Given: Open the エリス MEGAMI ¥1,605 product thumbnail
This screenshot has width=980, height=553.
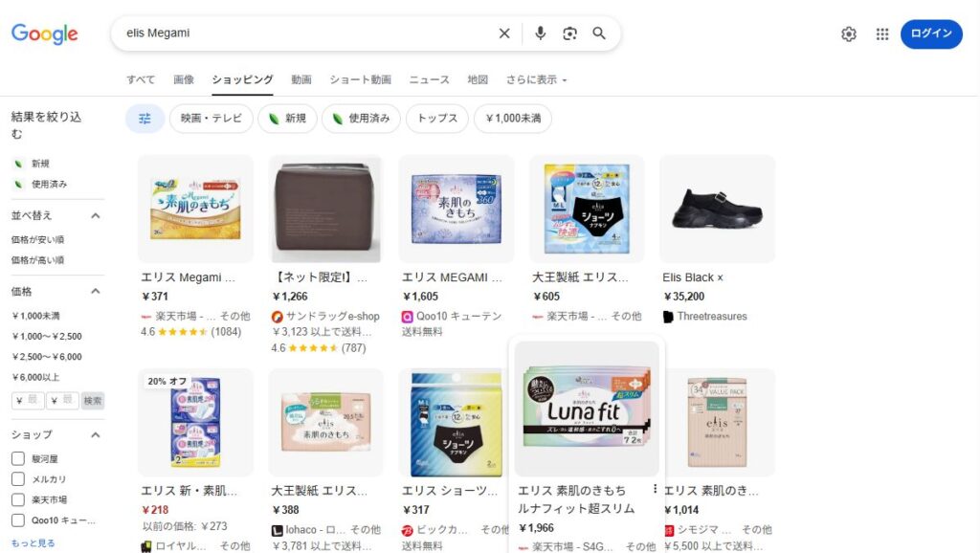Looking at the screenshot, I should point(457,209).
